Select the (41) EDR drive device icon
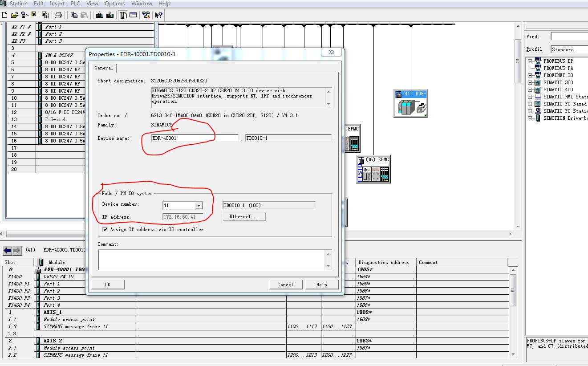Viewport: 588px width, 366px height. 410,103
